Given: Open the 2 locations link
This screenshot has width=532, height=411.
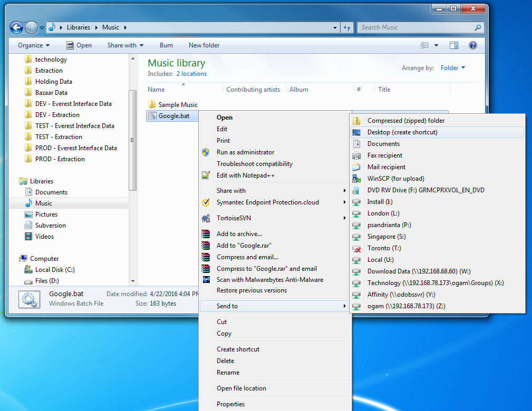Looking at the screenshot, I should 191,74.
